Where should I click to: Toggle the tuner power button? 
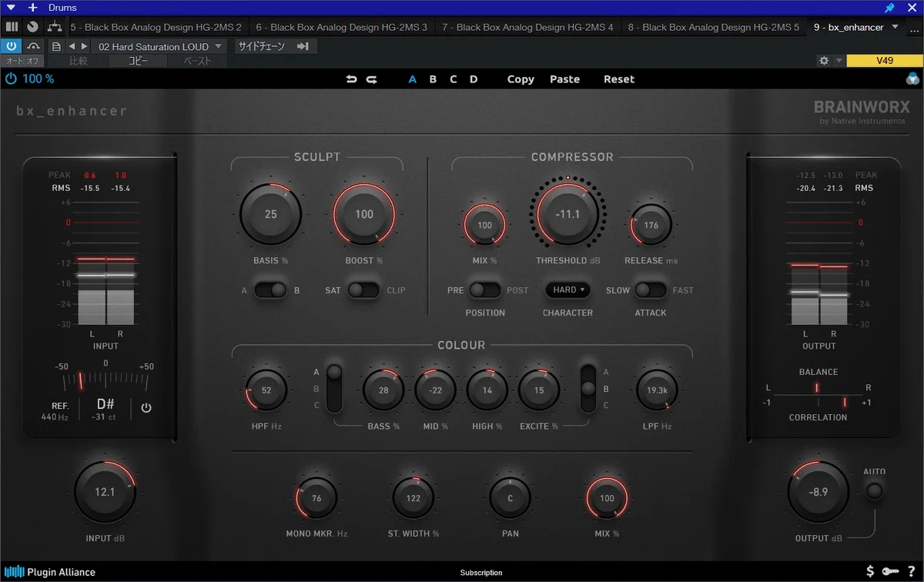146,407
